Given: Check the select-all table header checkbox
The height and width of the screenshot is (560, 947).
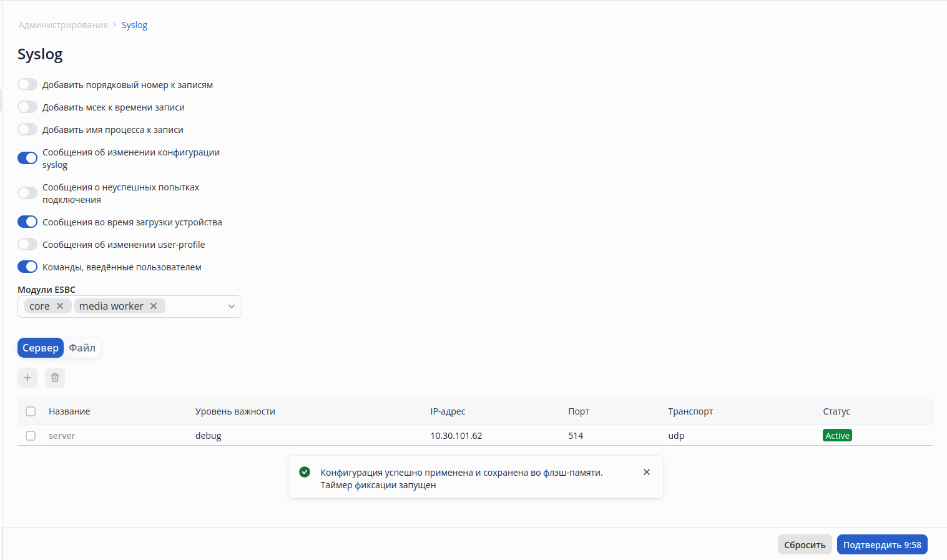Looking at the screenshot, I should 31,411.
